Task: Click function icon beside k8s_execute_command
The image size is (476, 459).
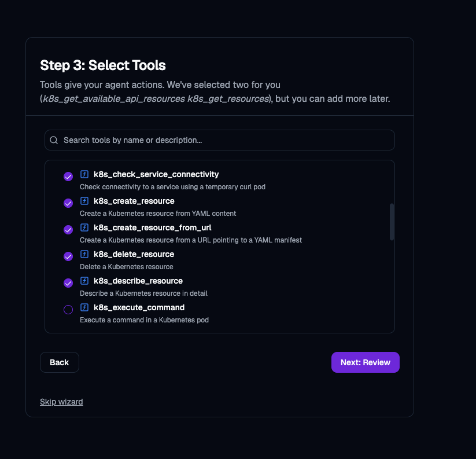Action: (x=84, y=307)
